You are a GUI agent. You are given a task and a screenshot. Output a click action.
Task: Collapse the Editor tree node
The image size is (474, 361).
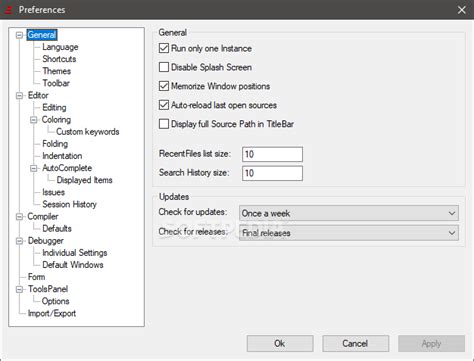(x=19, y=96)
